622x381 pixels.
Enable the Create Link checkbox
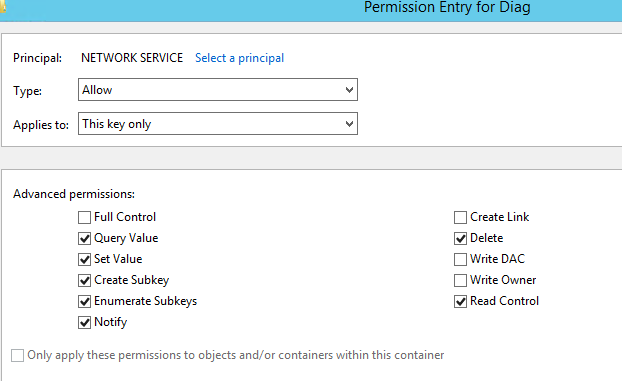460,217
